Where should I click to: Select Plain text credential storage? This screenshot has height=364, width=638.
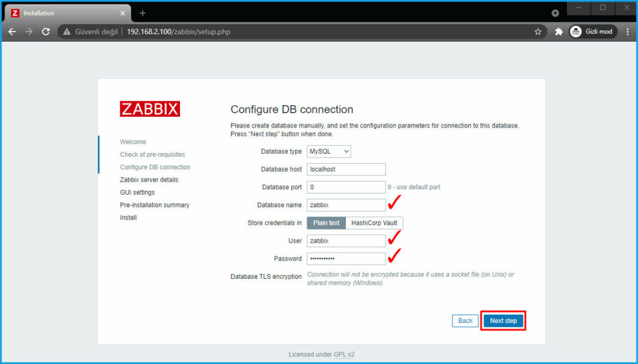[x=326, y=223]
